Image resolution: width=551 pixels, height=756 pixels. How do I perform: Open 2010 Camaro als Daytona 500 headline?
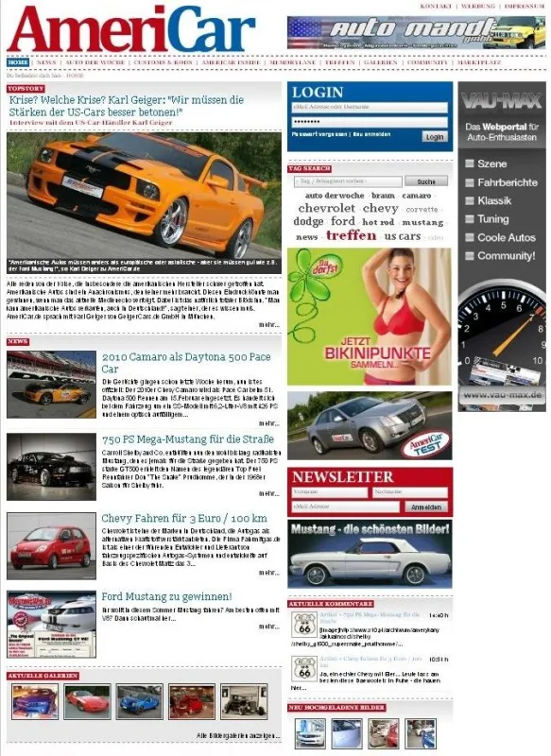coord(186,363)
